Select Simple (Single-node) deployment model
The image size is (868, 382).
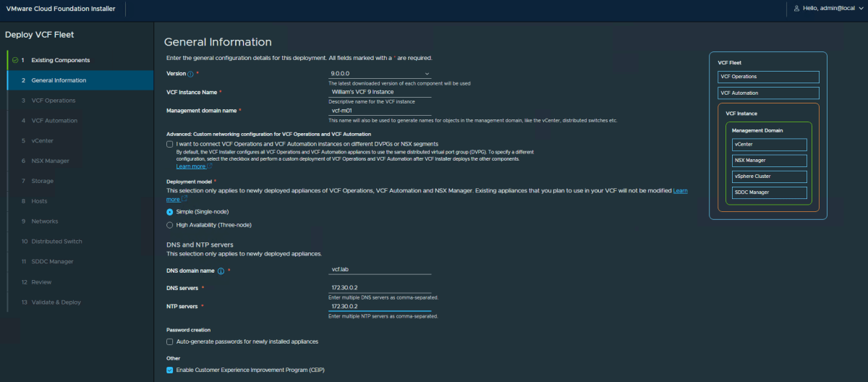point(169,212)
